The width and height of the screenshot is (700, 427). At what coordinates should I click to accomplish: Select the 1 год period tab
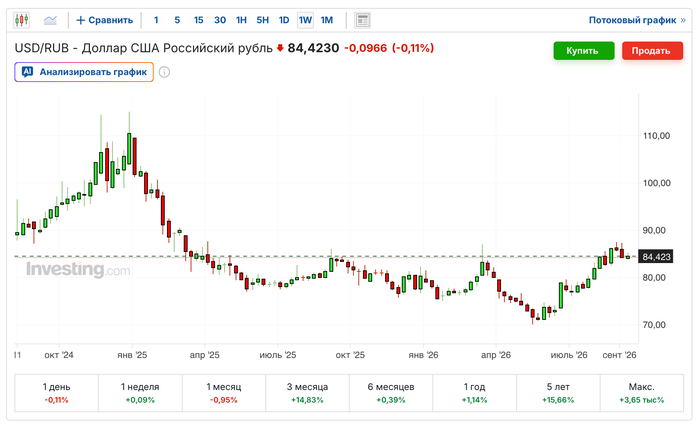pyautogui.click(x=475, y=393)
